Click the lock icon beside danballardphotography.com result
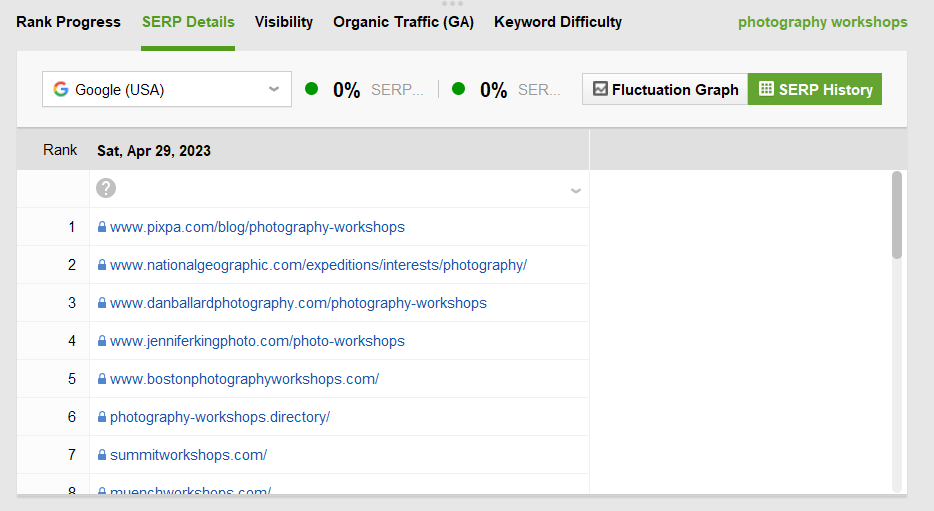The width and height of the screenshot is (934, 511). 102,303
